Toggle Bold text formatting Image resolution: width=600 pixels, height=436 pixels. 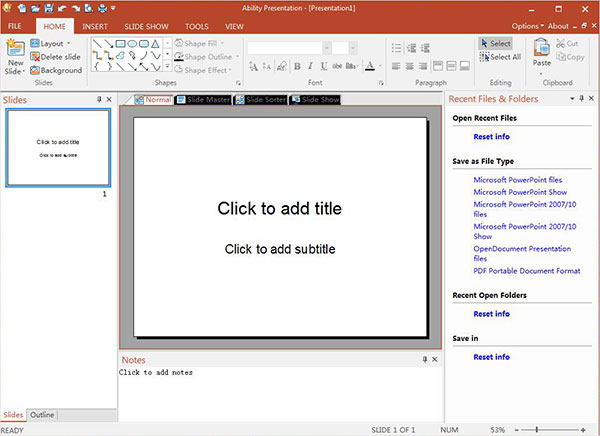click(297, 66)
